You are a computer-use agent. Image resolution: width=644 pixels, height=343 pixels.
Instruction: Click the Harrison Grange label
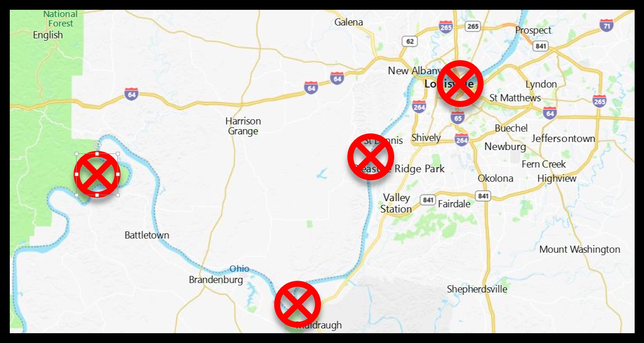(243, 126)
